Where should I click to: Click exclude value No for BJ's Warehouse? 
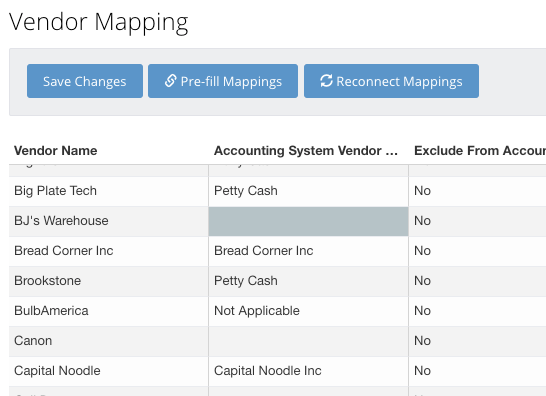477,221
